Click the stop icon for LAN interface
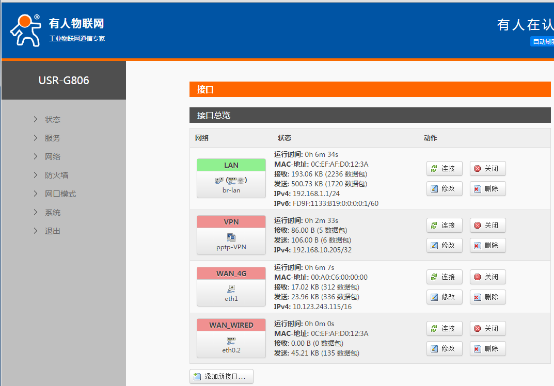This screenshot has width=554, height=386. tap(477, 168)
